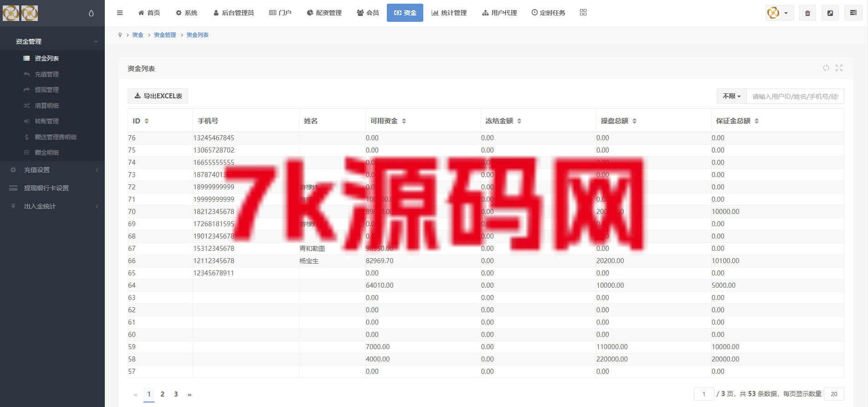Click value 20200.00 in row 66

[610, 261]
